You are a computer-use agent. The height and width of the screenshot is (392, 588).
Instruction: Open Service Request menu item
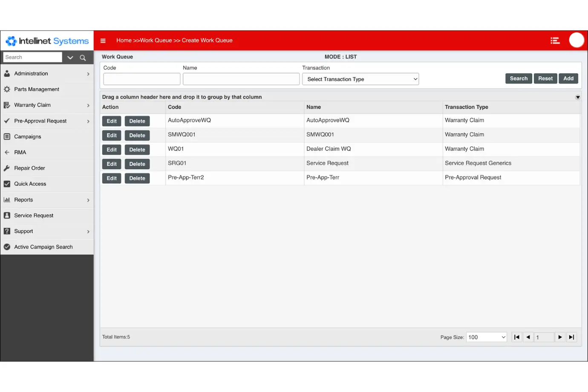click(47, 216)
